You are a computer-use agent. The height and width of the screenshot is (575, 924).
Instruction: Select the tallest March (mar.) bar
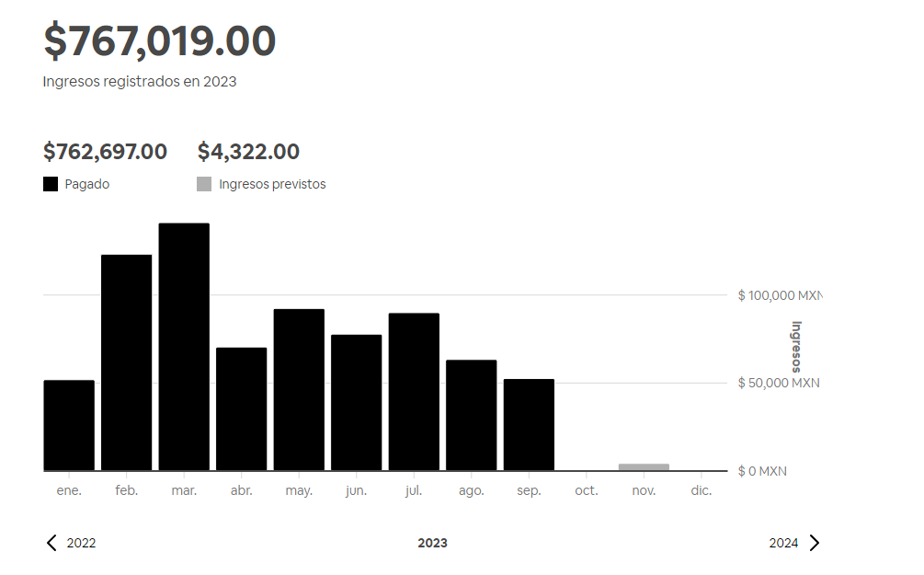[x=184, y=347]
